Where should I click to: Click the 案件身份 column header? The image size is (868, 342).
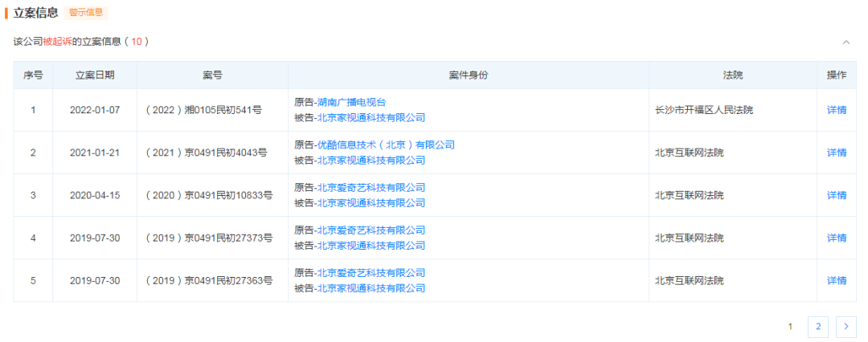pos(469,75)
